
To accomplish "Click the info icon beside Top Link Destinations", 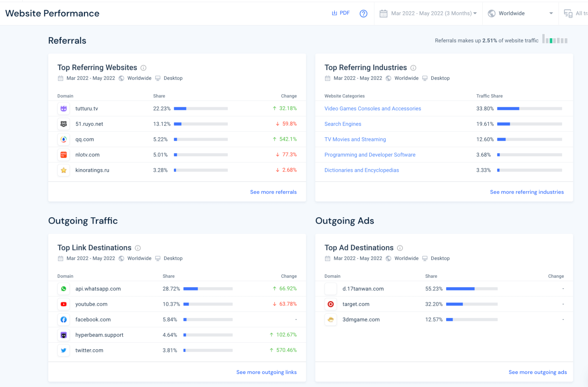I will [x=138, y=248].
